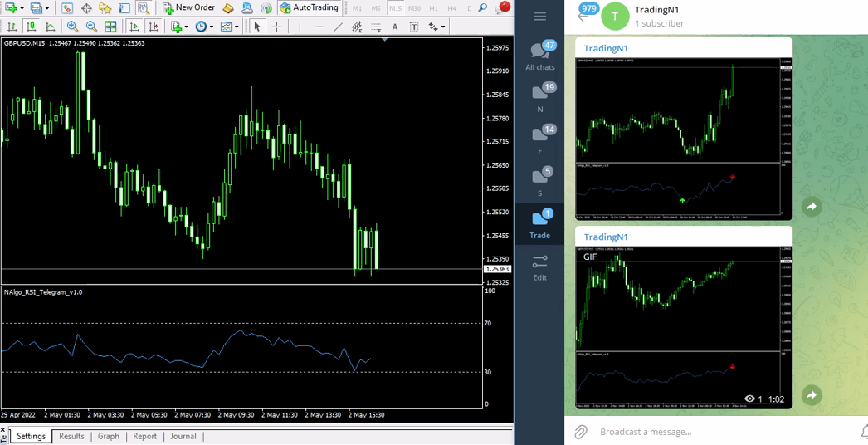868x445 pixels.
Task: Select the Trendline drawing tool
Action: 338,26
